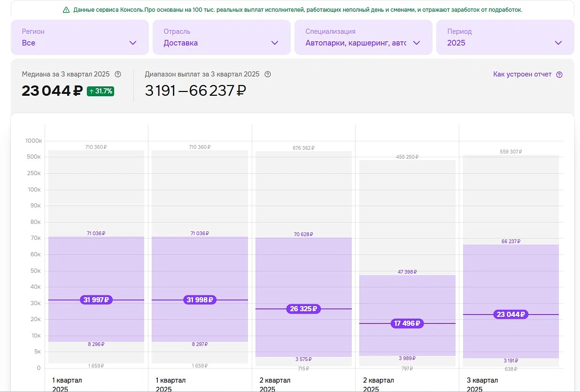Click the 3191–66 237 ₽ payout range value
This screenshot has height=392, width=580.
(195, 91)
